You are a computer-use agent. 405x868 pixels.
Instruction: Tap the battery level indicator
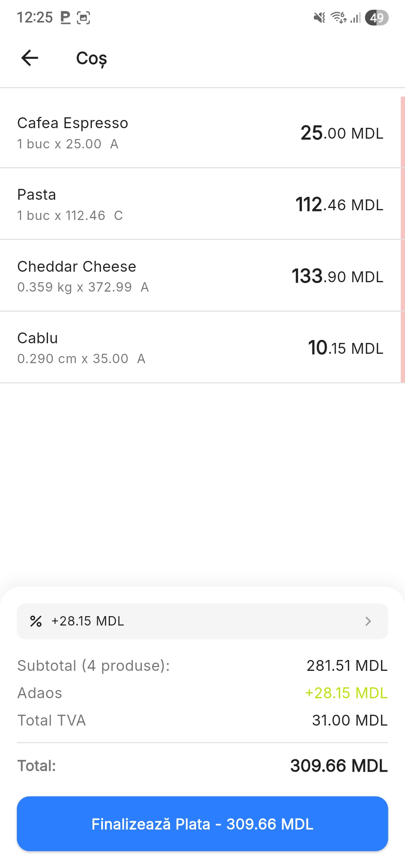pyautogui.click(x=376, y=18)
